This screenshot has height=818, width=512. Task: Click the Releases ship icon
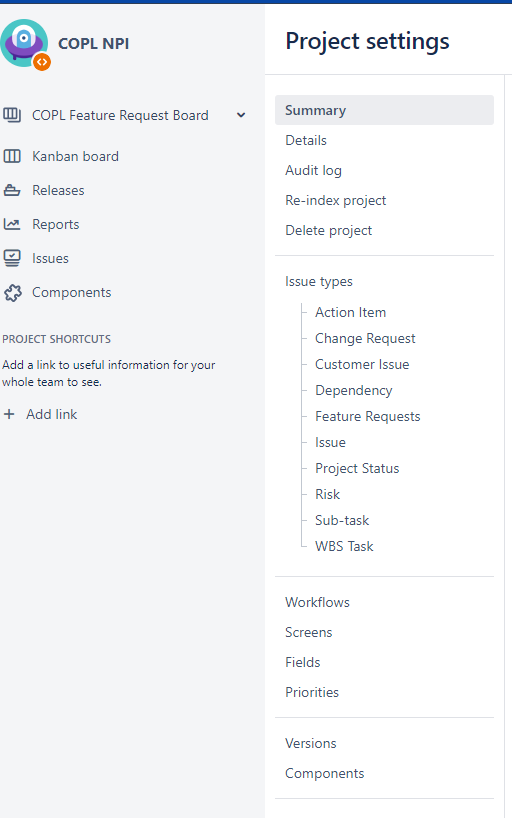click(x=12, y=190)
